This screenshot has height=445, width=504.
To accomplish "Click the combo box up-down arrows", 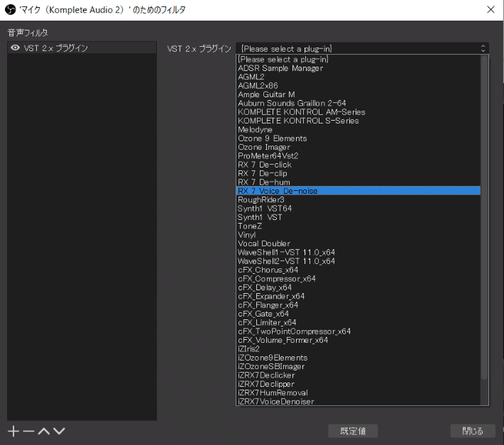I will tap(483, 48).
